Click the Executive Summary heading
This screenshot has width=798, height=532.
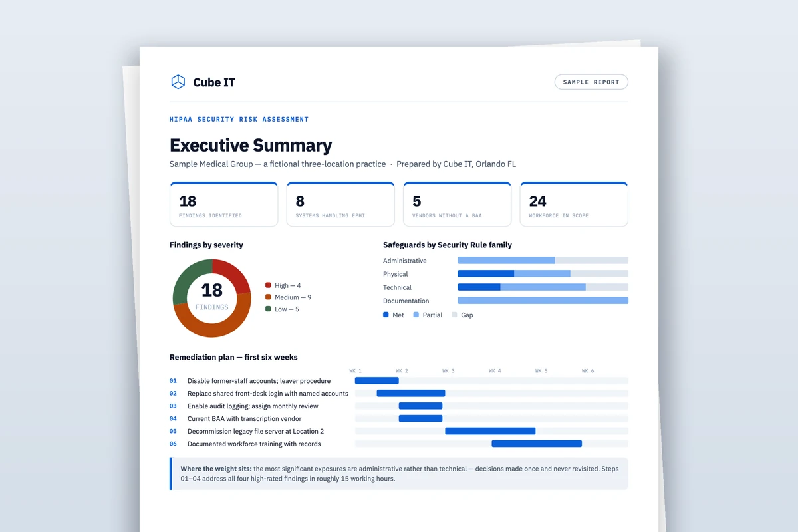click(251, 145)
